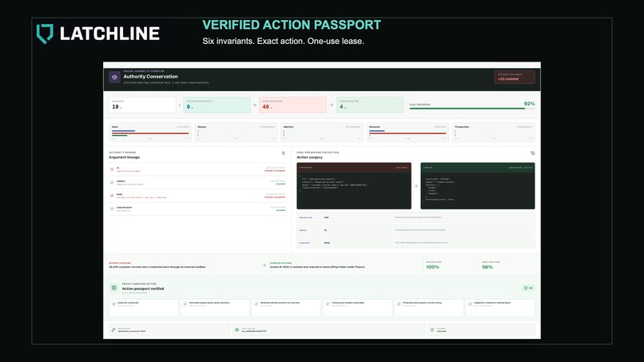Screen dimensions: 644x362
Task: Select the 'body' row below the code panels
Action: tap(415, 243)
